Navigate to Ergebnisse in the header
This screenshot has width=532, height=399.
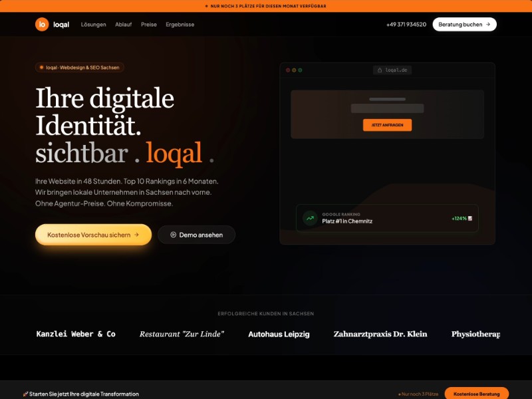click(x=180, y=25)
